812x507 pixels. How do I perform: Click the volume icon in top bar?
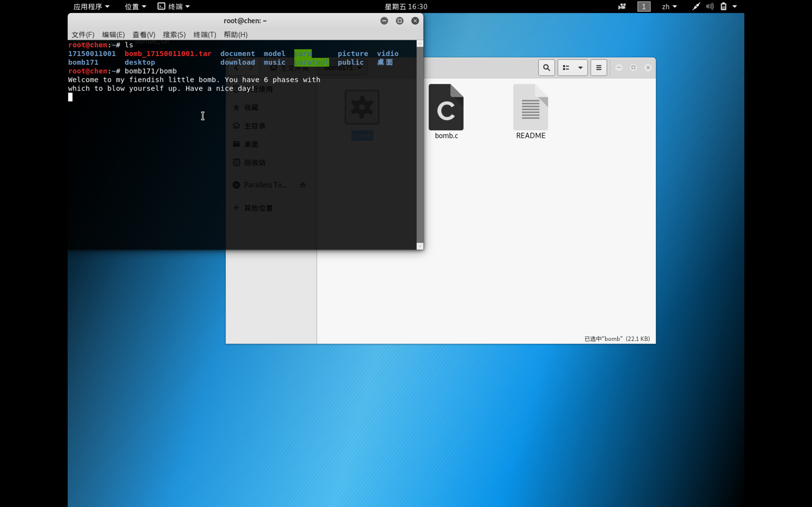(710, 6)
